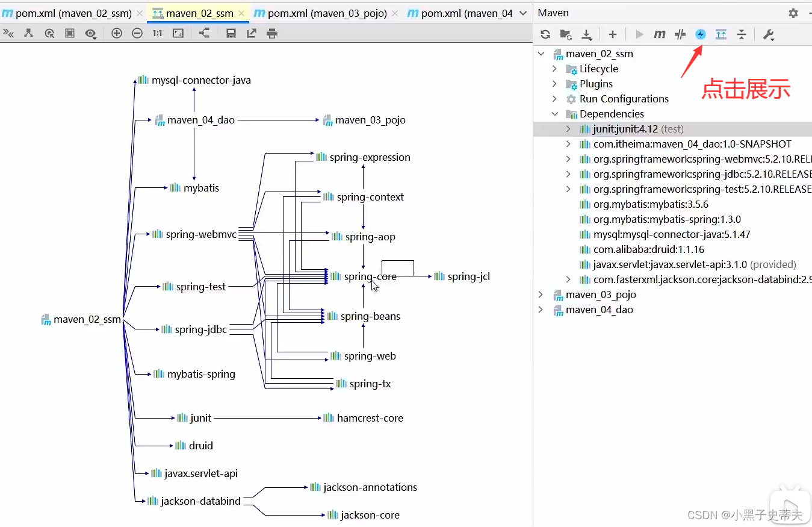Expand the spring-webmvc dependency row
The width and height of the screenshot is (812, 527).
point(568,159)
